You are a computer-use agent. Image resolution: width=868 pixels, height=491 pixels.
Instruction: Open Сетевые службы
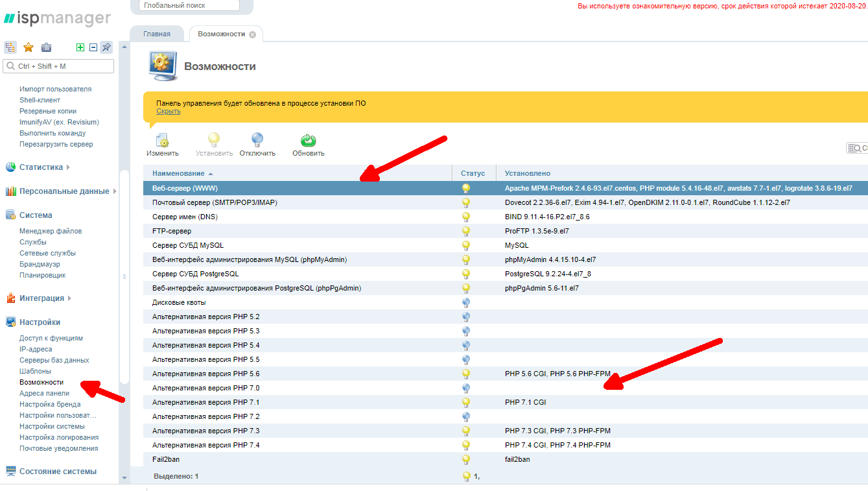tap(47, 253)
